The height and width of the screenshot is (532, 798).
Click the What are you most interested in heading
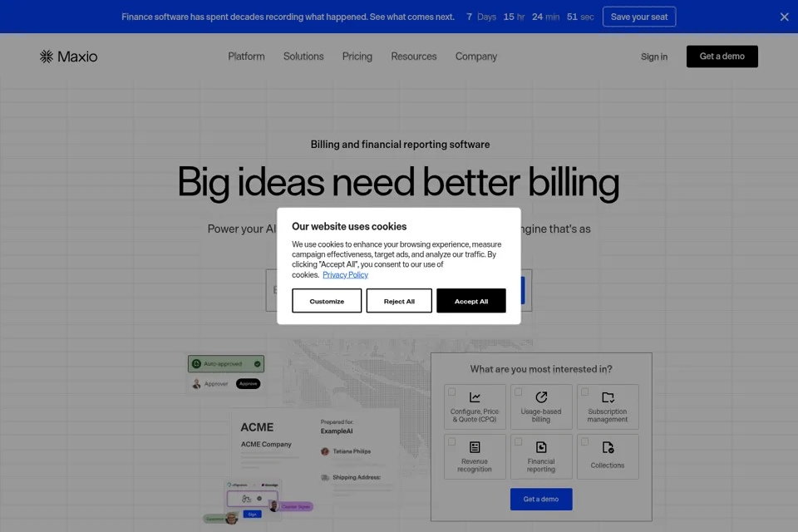541,369
